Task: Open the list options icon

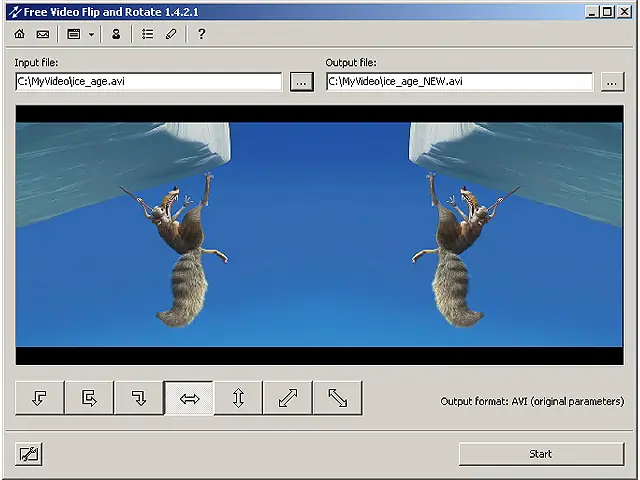Action: (148, 34)
